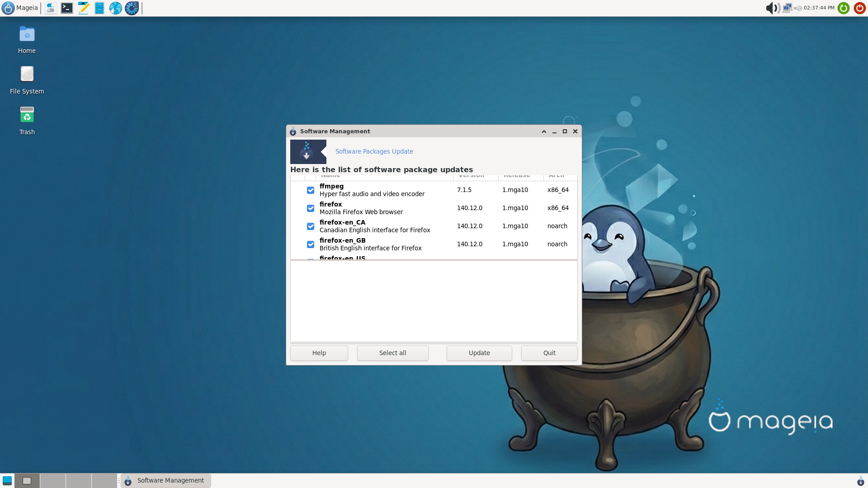Launch the text editor pencil icon
The width and height of the screenshot is (868, 488).
[83, 8]
